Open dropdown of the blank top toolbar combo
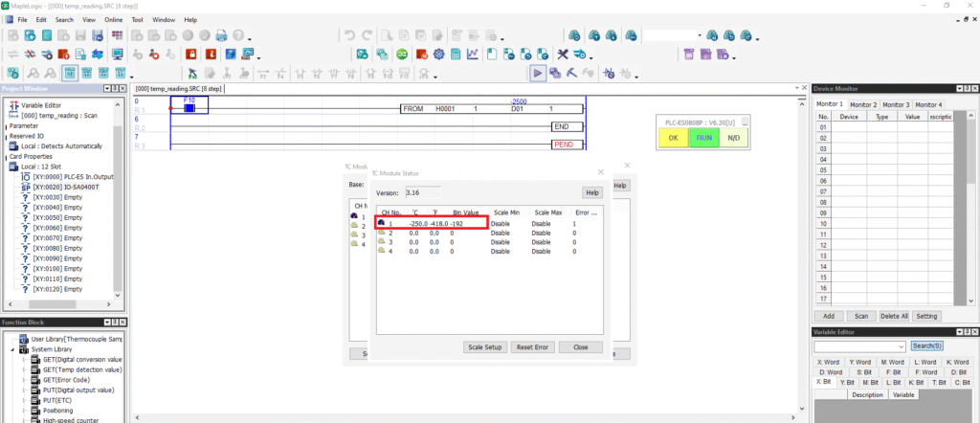This screenshot has width=980, height=423. point(700,35)
